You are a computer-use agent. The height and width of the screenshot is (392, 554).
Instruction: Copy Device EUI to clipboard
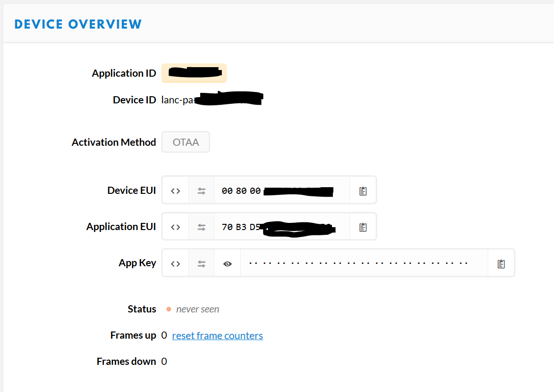(x=363, y=191)
